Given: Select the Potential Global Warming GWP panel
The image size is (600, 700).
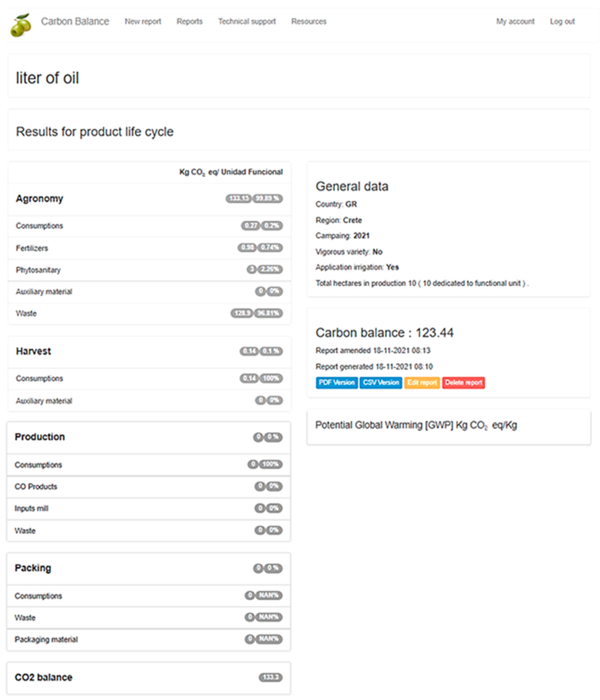Looking at the screenshot, I should (416, 425).
